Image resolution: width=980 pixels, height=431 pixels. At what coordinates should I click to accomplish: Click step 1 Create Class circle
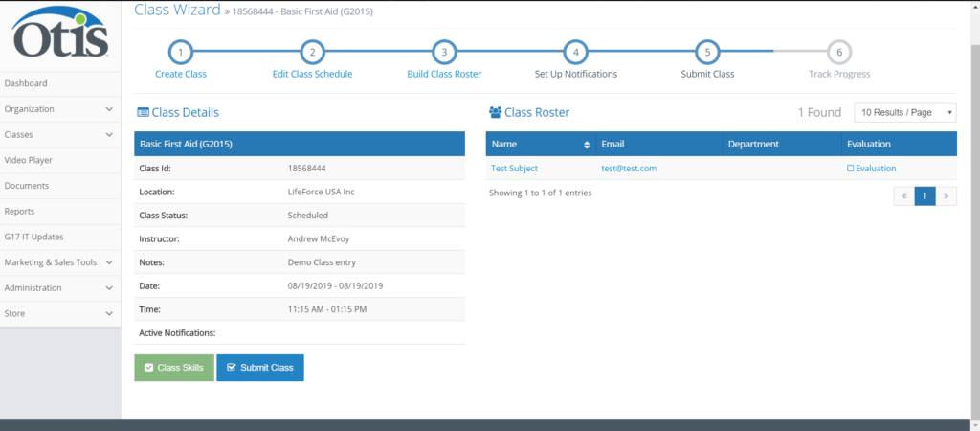point(181,52)
